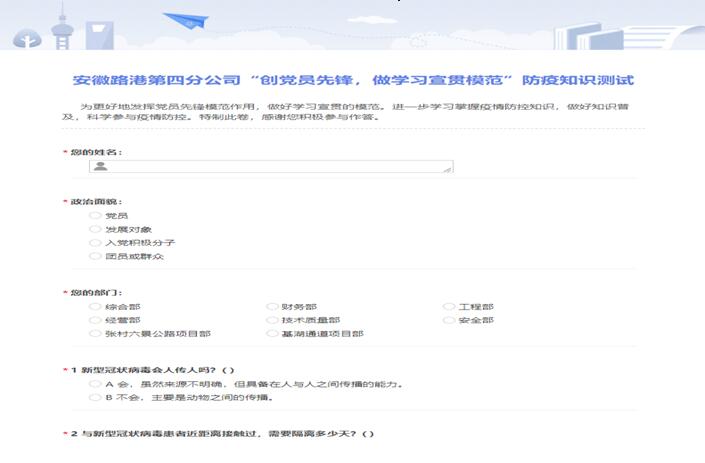Viewport: 705px width, 463px height.
Task: Focus the 您的姓名 text input field
Action: point(270,167)
